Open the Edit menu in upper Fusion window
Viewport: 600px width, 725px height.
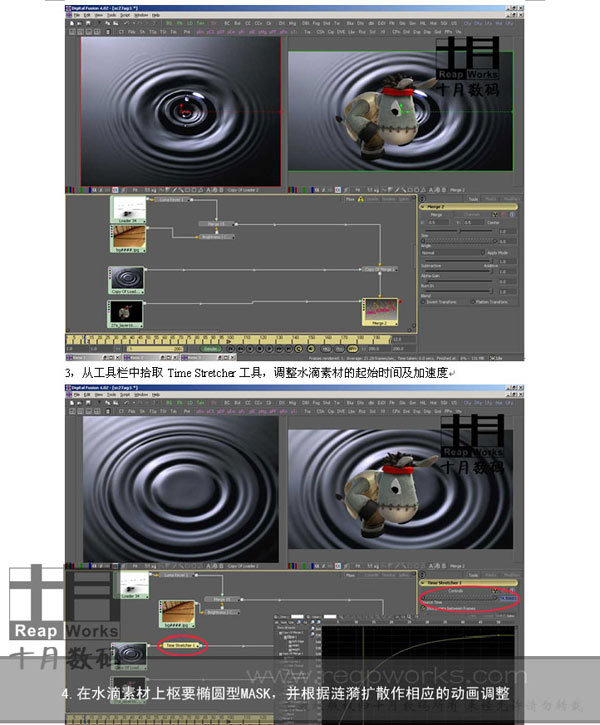(x=86, y=15)
